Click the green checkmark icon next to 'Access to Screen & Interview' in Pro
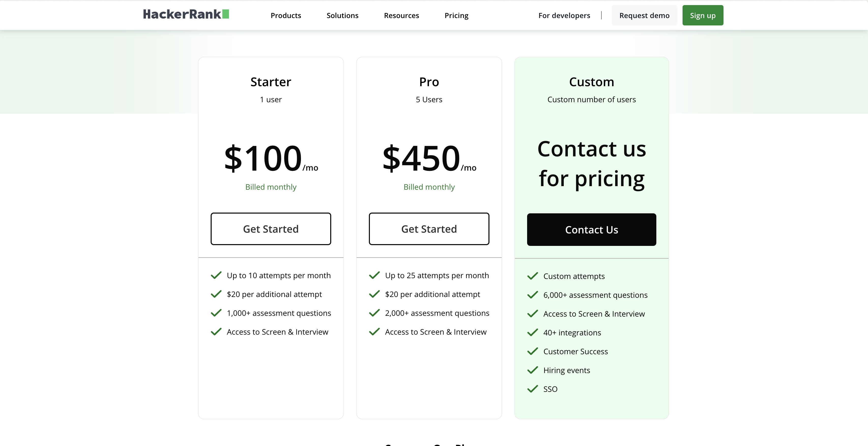This screenshot has height=446, width=868. [374, 331]
